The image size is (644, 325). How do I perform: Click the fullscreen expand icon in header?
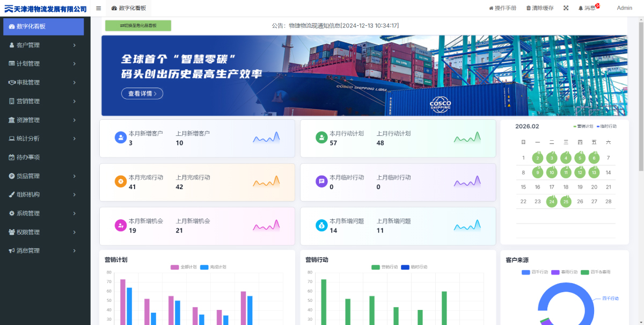point(566,8)
